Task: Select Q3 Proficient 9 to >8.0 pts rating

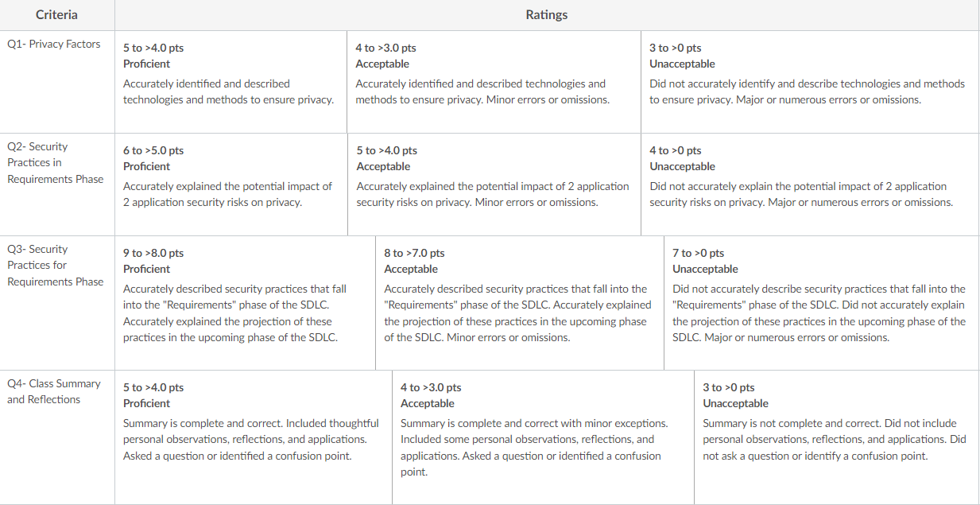Action: click(246, 303)
